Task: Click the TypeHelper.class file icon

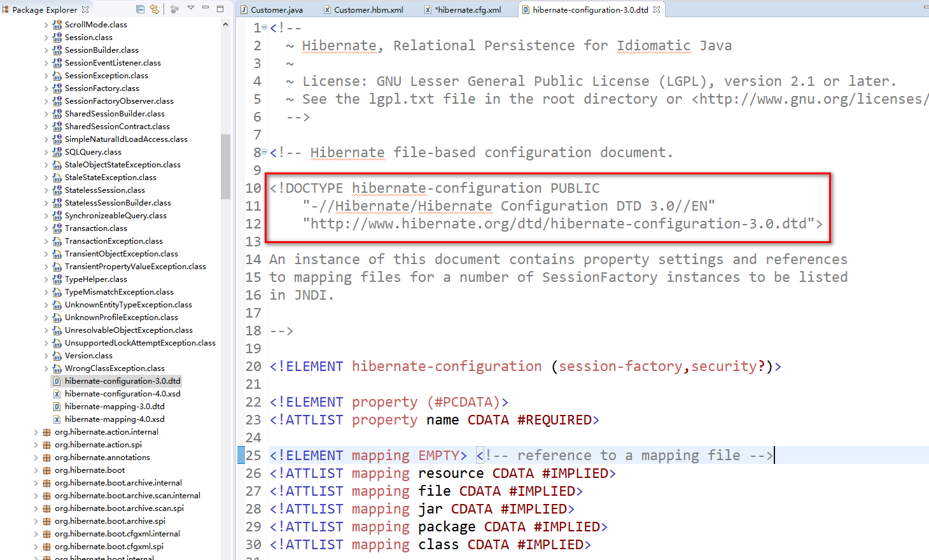Action: coord(57,279)
